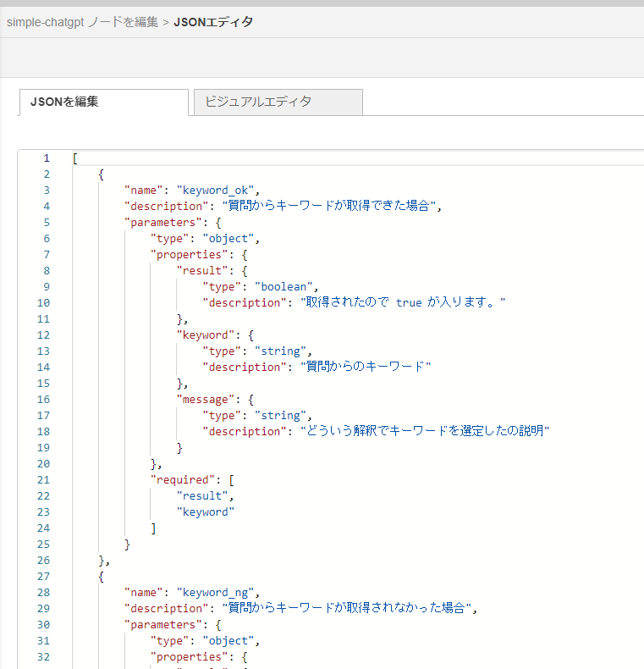Click the 質問からキーワードが取得できた場合 description text

pyautogui.click(x=330, y=207)
